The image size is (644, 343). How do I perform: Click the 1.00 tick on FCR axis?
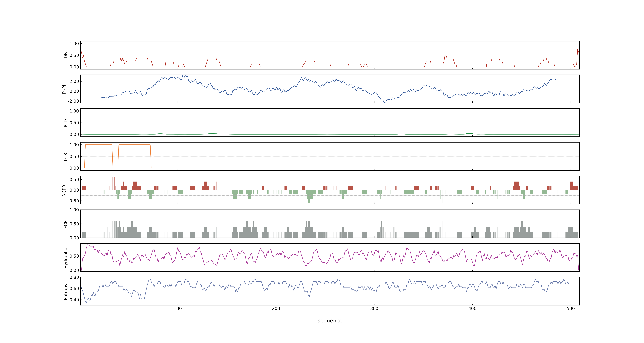click(74, 210)
